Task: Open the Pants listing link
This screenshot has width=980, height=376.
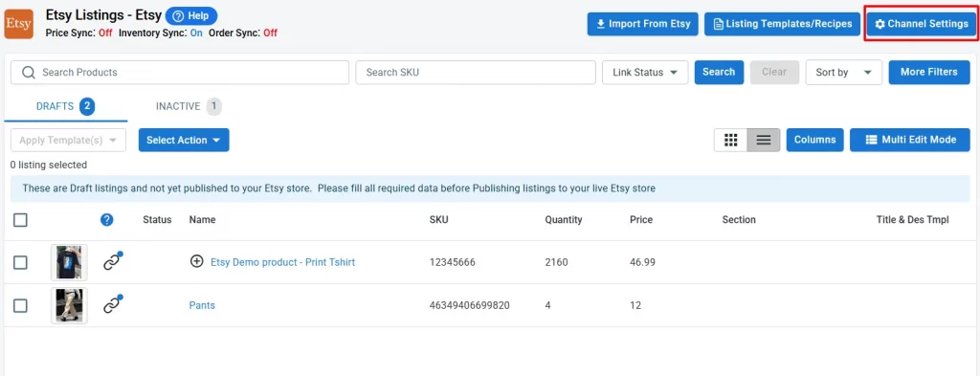Action: (202, 305)
